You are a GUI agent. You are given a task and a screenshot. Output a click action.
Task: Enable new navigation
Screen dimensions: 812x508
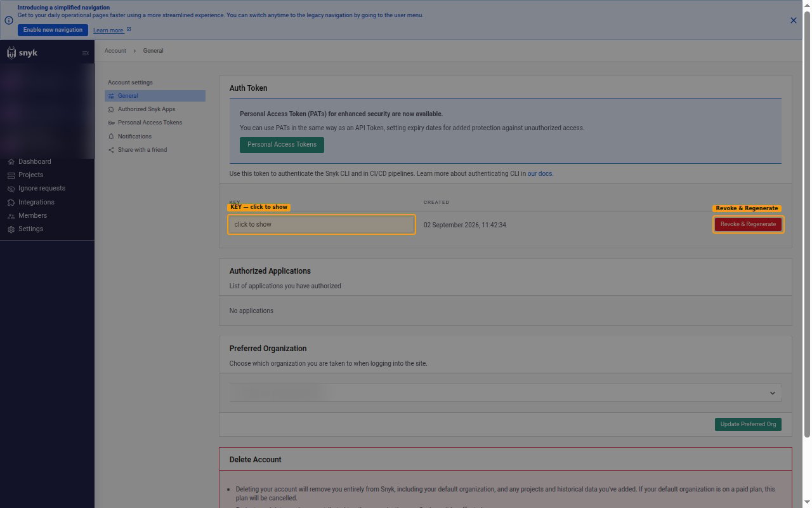pos(53,30)
